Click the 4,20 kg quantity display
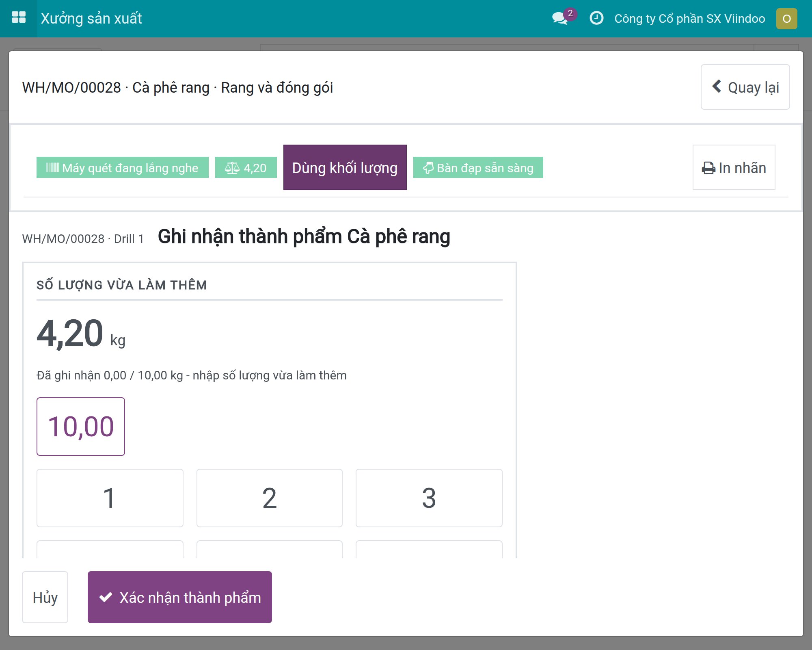The width and height of the screenshot is (812, 650). [x=81, y=334]
